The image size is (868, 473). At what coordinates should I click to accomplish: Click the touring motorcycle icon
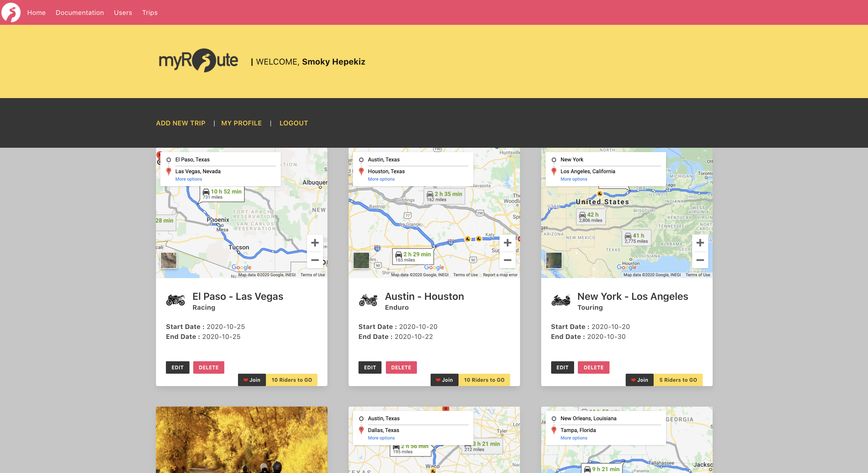[561, 300]
